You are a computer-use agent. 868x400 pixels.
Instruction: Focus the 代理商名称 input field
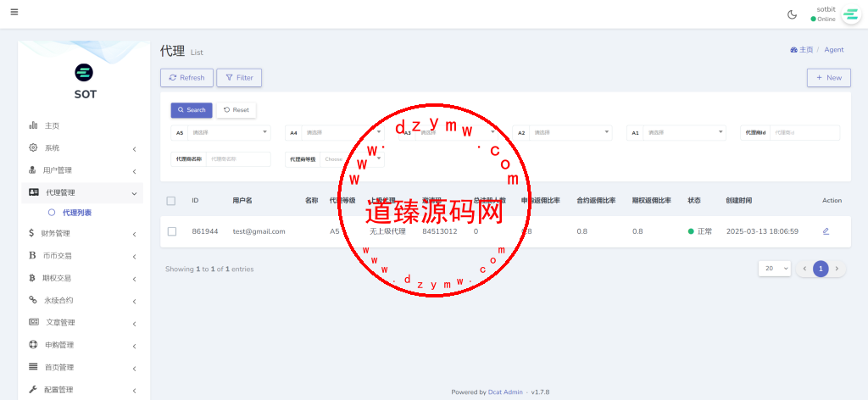(238, 159)
